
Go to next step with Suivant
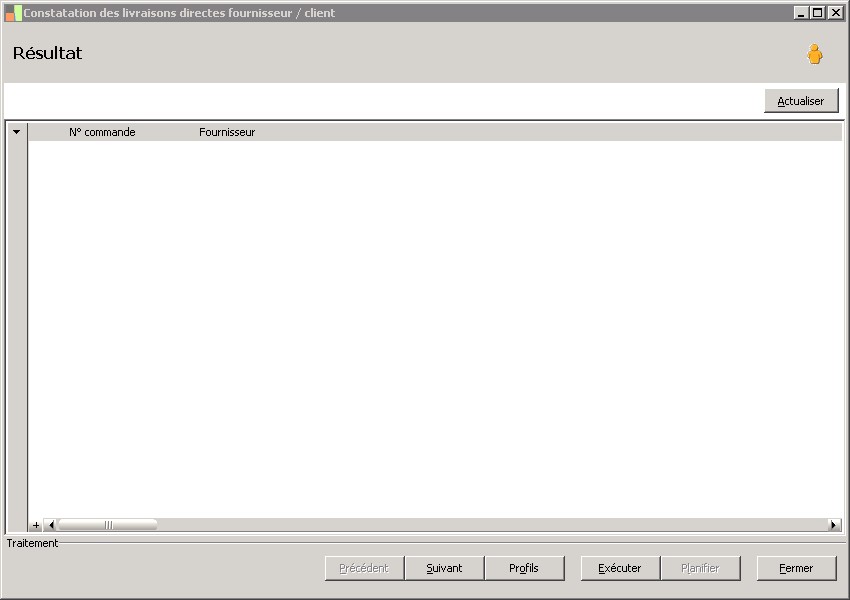(444, 568)
